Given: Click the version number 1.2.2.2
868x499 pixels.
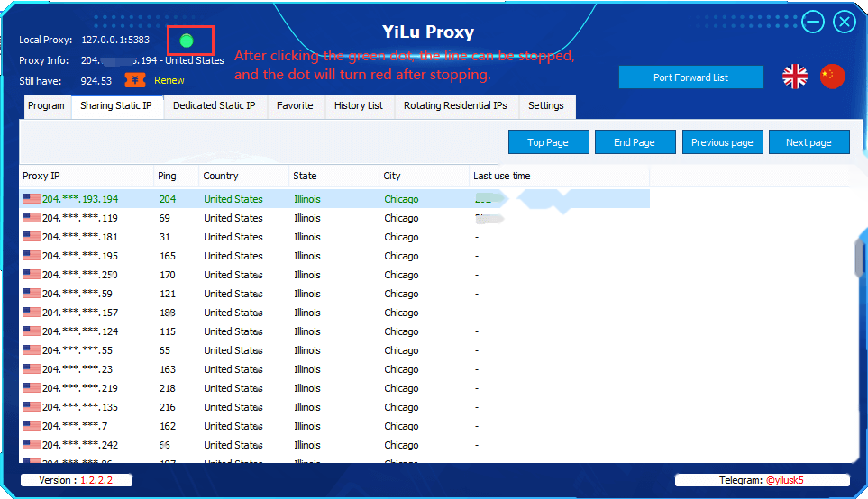Looking at the screenshot, I should point(96,480).
